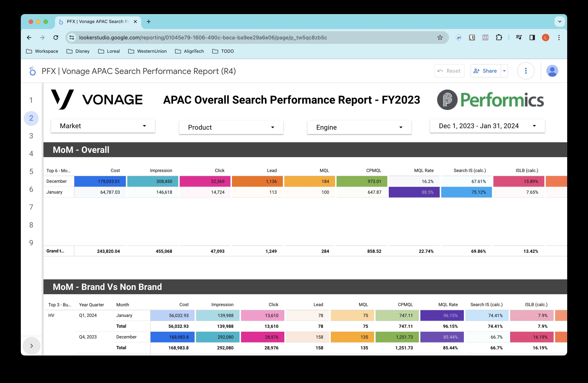Open the Loreal bookmarks folder
This screenshot has width=588, height=383.
tap(109, 51)
